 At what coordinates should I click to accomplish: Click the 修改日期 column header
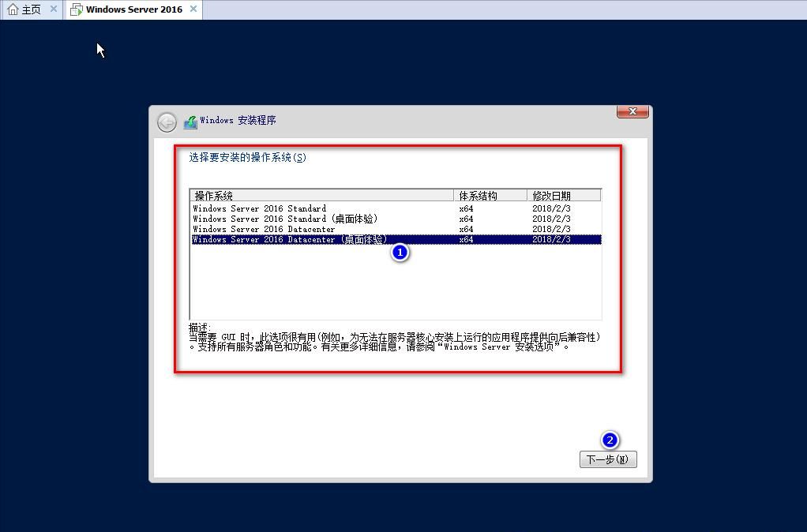point(549,194)
